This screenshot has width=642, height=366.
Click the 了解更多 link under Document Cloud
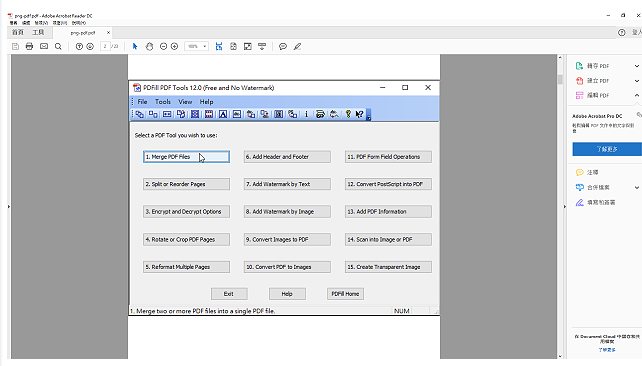coord(607,350)
